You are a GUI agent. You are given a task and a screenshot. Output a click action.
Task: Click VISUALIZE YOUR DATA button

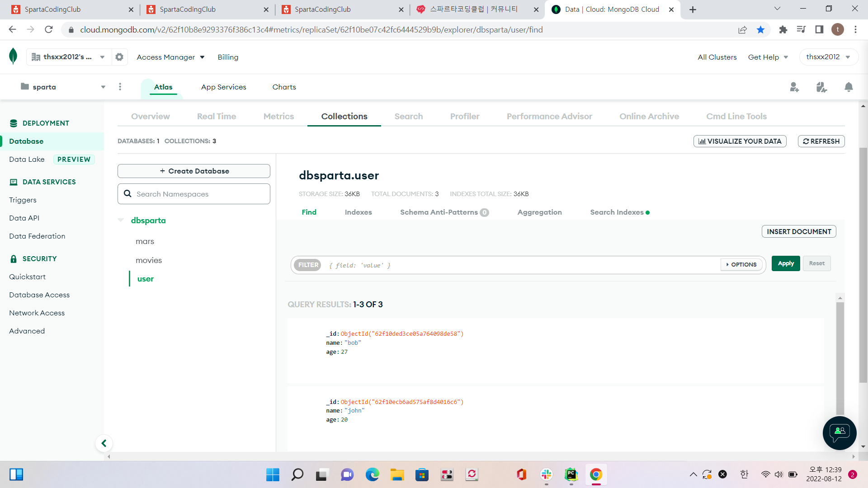coord(740,141)
